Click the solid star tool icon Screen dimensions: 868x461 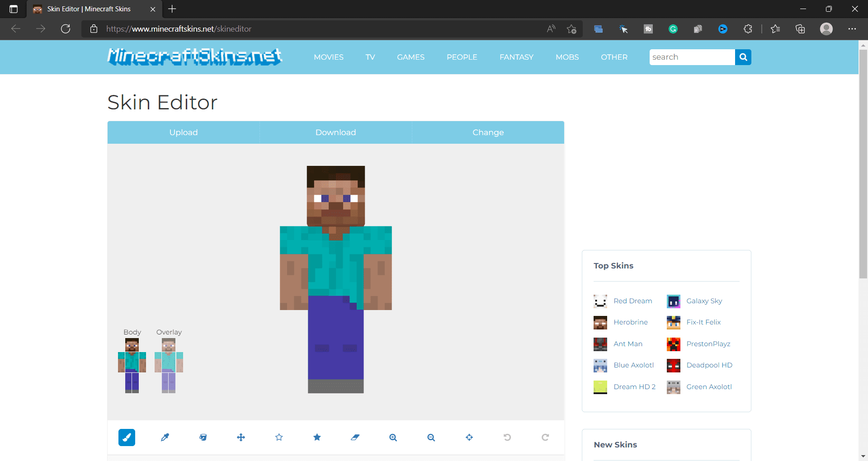click(317, 437)
